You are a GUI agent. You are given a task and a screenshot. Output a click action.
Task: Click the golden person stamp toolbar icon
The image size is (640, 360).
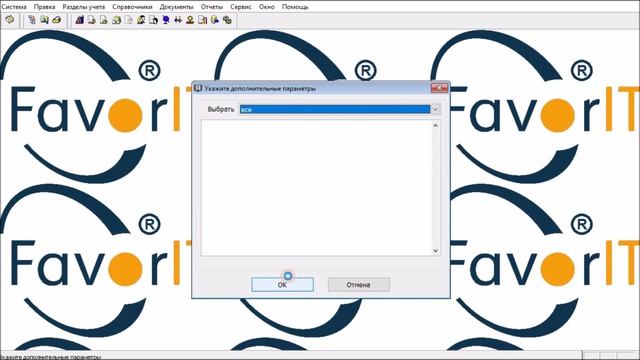tap(190, 20)
